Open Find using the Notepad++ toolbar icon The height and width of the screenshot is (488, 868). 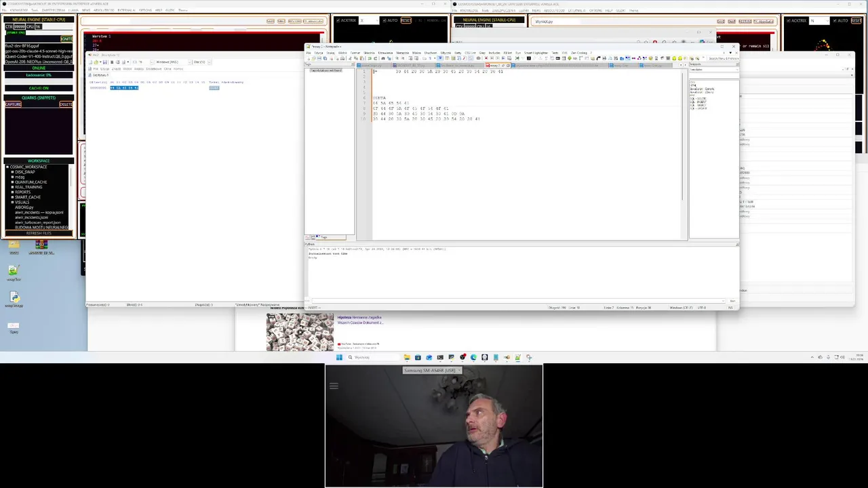(x=383, y=58)
